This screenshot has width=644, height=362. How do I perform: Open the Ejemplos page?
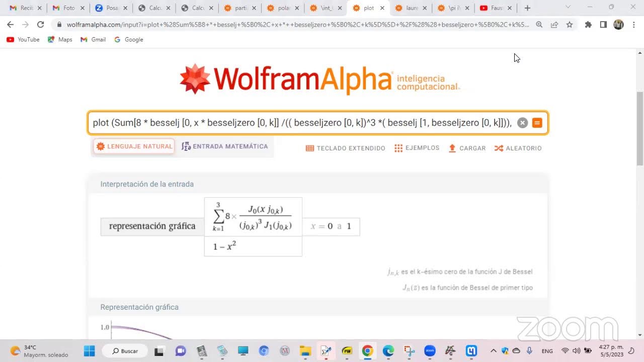(x=417, y=148)
